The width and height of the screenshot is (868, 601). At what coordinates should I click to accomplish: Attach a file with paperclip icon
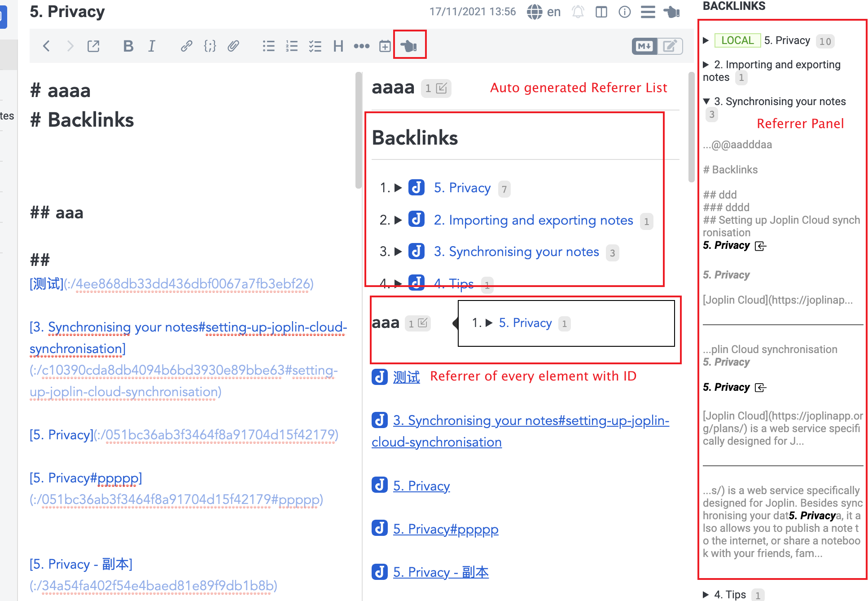[x=233, y=46]
